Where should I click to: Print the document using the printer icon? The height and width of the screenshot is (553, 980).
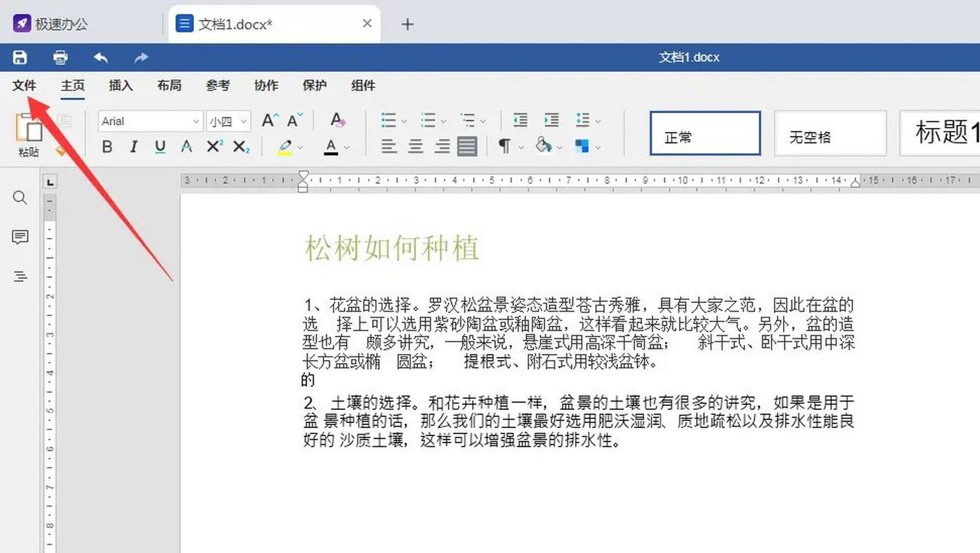click(x=61, y=57)
